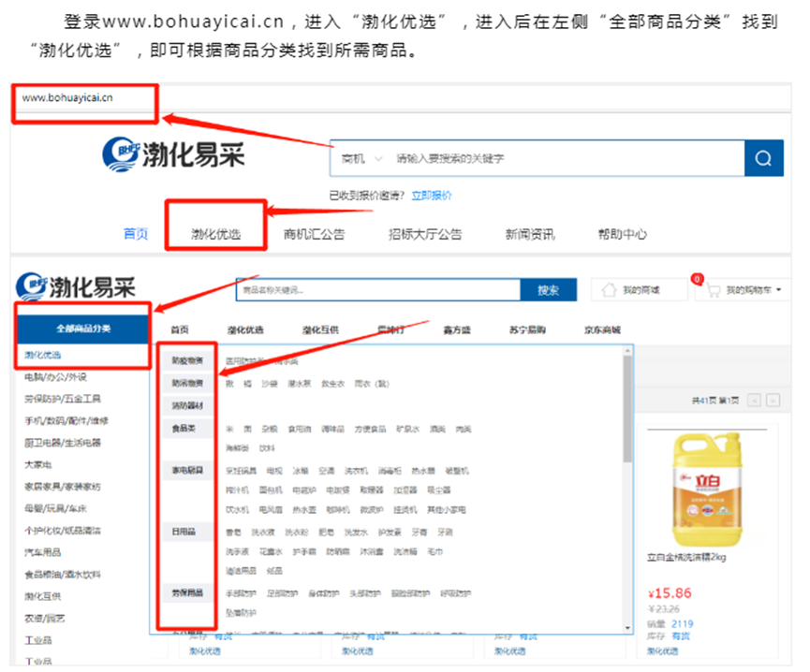Select 电脑/办公/外设 in left category list
This screenshot has height=672, width=810.
(x=55, y=377)
